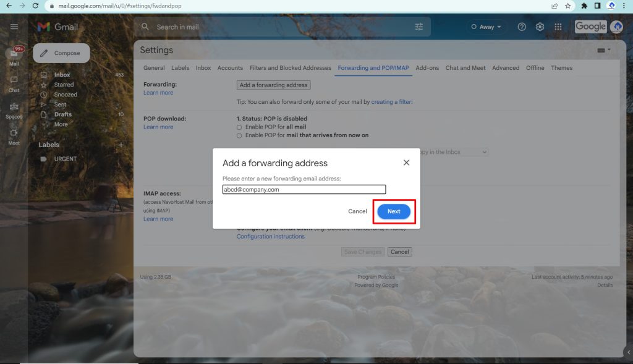Open the Compose button in the sidebar
633x364 pixels.
[61, 53]
